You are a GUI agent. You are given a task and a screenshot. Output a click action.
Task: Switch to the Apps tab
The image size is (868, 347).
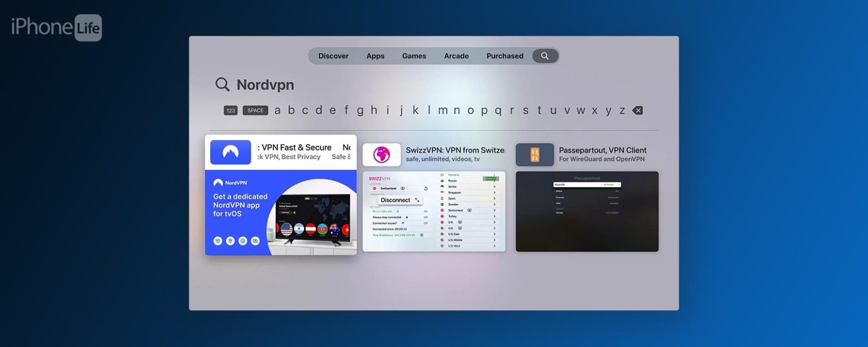pyautogui.click(x=375, y=56)
